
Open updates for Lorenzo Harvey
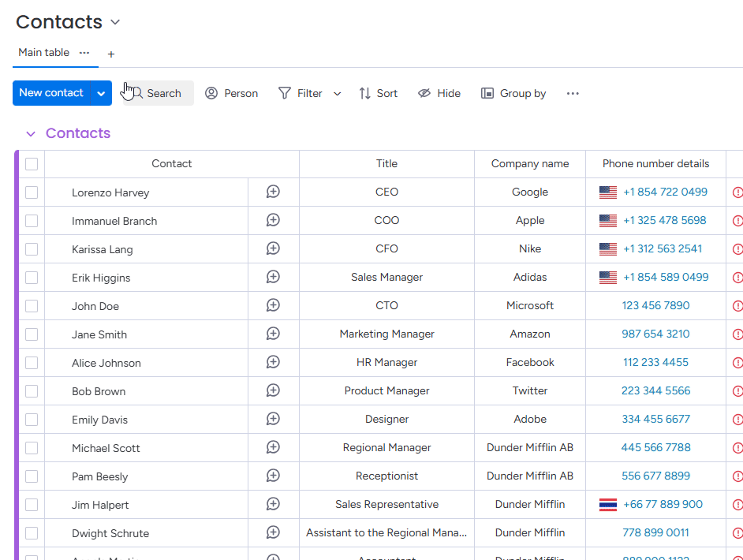click(272, 192)
